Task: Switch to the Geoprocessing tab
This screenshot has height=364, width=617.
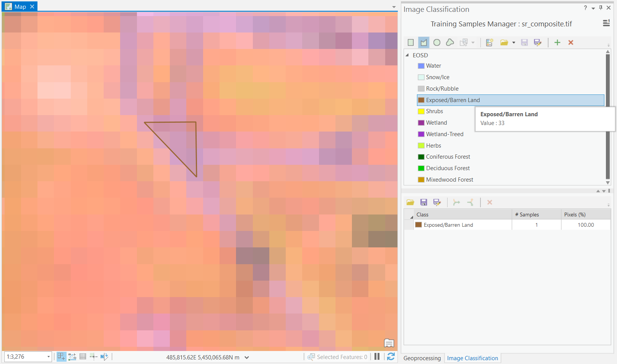Action: [x=422, y=358]
